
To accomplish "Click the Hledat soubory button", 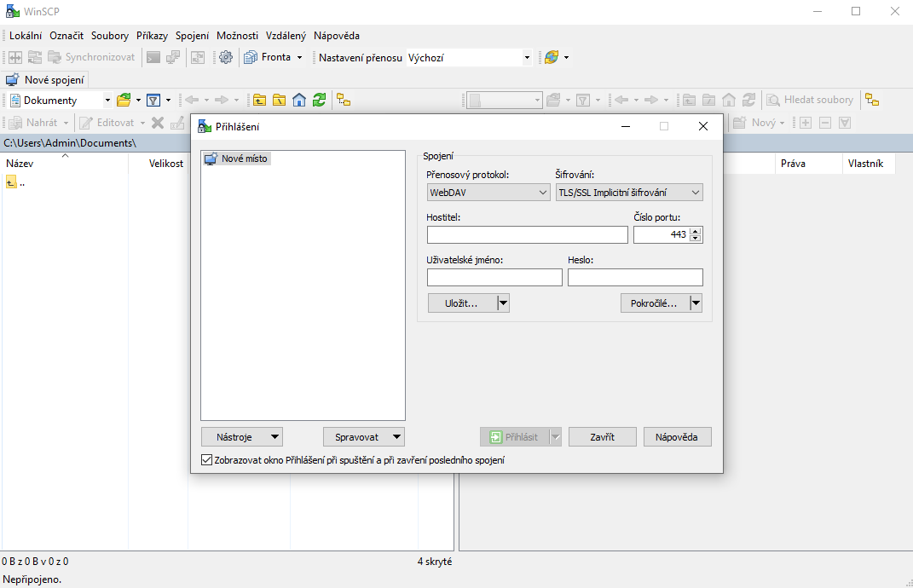I will [x=810, y=101].
